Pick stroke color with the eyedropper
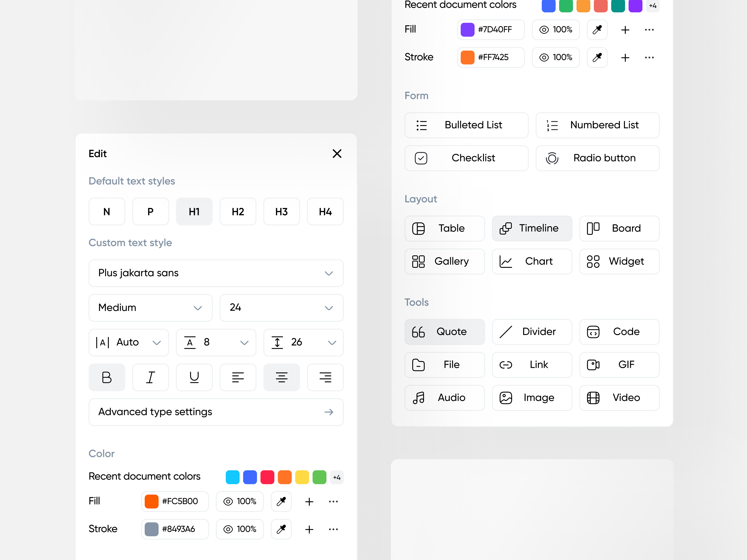The image size is (747, 560). pos(281,529)
